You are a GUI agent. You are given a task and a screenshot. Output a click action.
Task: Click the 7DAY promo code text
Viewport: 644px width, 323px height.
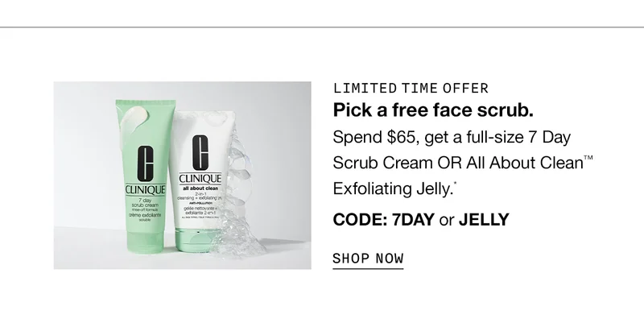[413, 220]
